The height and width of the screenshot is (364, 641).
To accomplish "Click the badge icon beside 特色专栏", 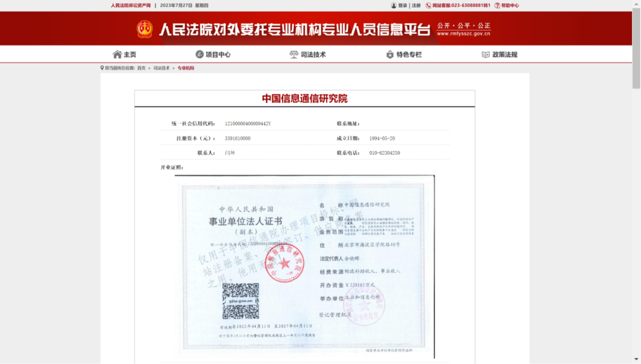I will (x=390, y=55).
